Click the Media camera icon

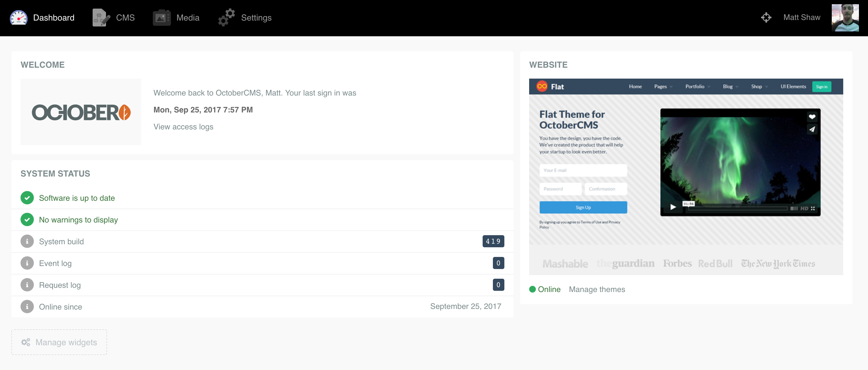tap(162, 18)
